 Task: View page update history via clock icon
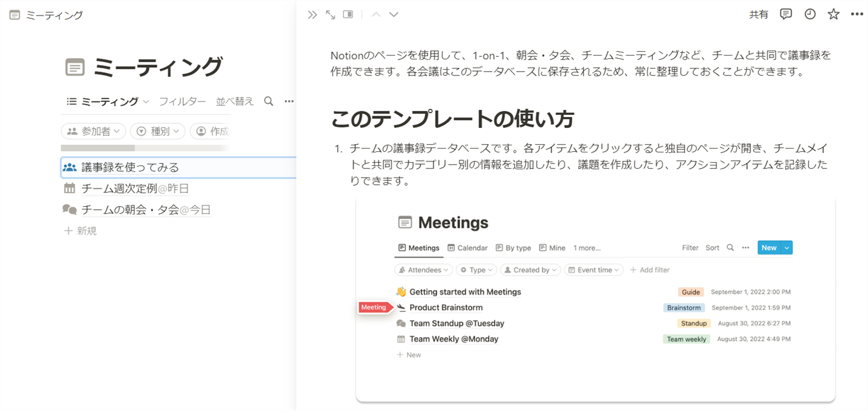pyautogui.click(x=810, y=14)
